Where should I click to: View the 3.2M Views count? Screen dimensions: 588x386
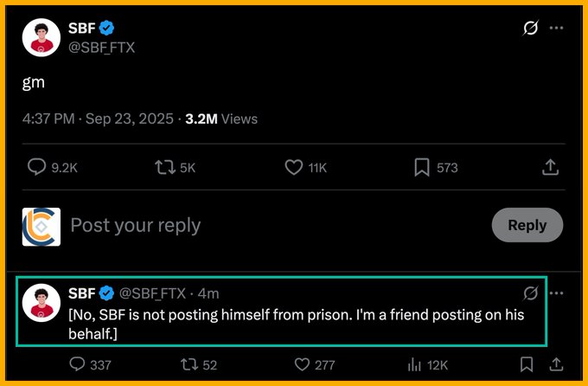click(221, 119)
